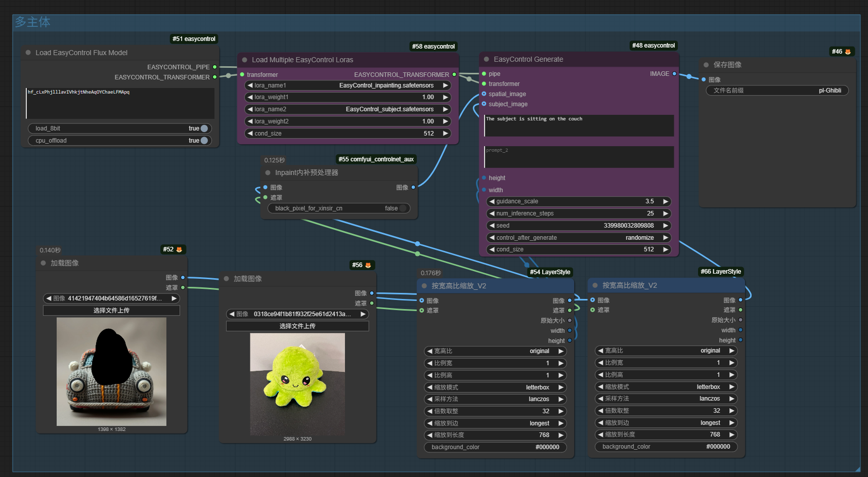Screen dimensions: 868x477
Task: Click the fox badge on node #46
Action: pyautogui.click(x=848, y=52)
